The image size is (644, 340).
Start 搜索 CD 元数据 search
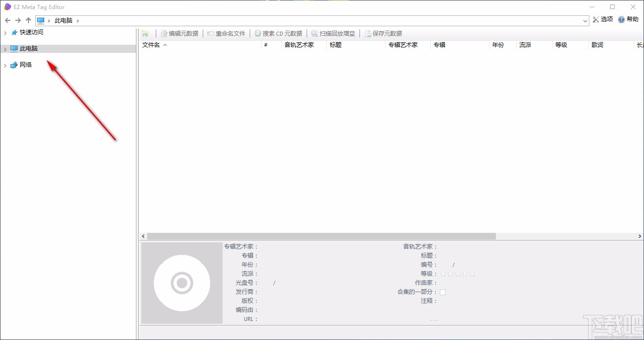[278, 33]
